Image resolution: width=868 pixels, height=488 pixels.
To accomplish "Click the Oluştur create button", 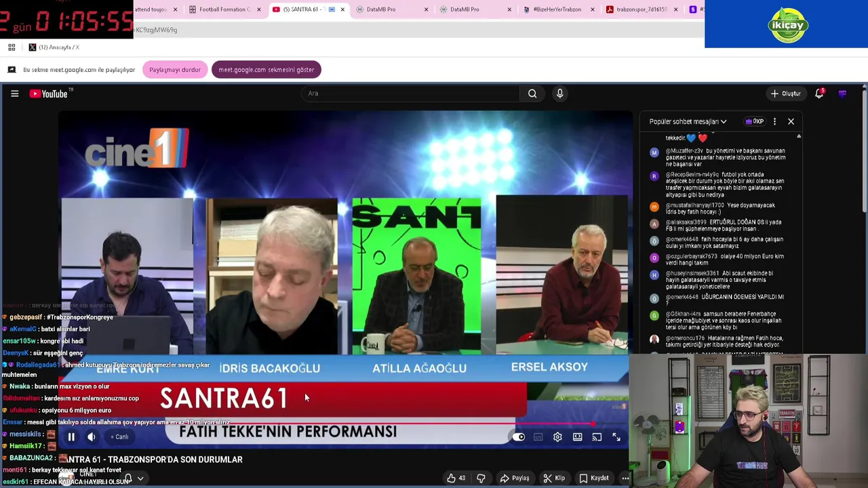I will tap(786, 94).
